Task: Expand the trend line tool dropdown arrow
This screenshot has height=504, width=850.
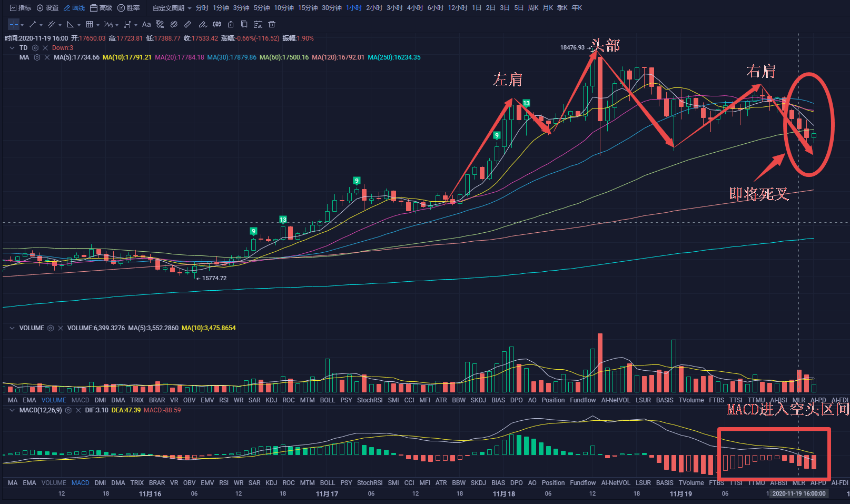Action: [41, 25]
